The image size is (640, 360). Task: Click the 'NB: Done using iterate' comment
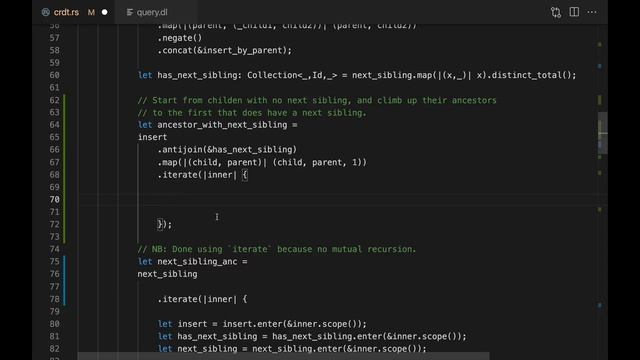click(x=277, y=249)
